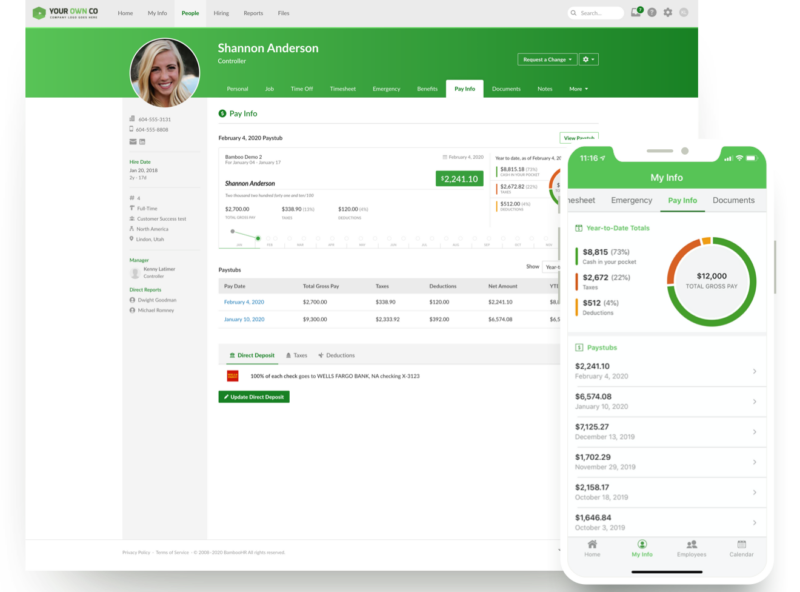Tap the My Info icon in mobile nav
Image resolution: width=800 pixels, height=592 pixels.
pos(642,546)
